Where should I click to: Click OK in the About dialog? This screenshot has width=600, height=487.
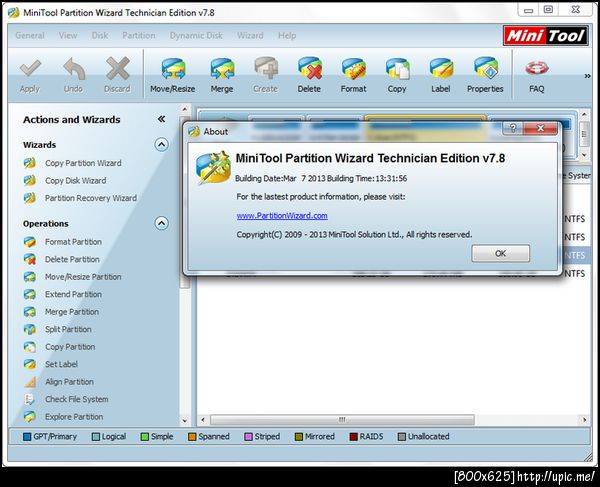pyautogui.click(x=501, y=253)
